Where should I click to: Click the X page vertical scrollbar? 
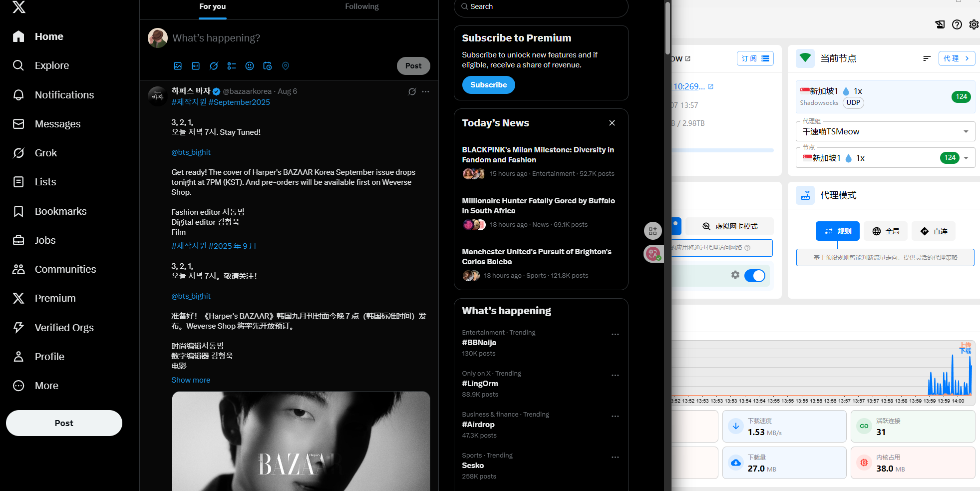point(667,28)
